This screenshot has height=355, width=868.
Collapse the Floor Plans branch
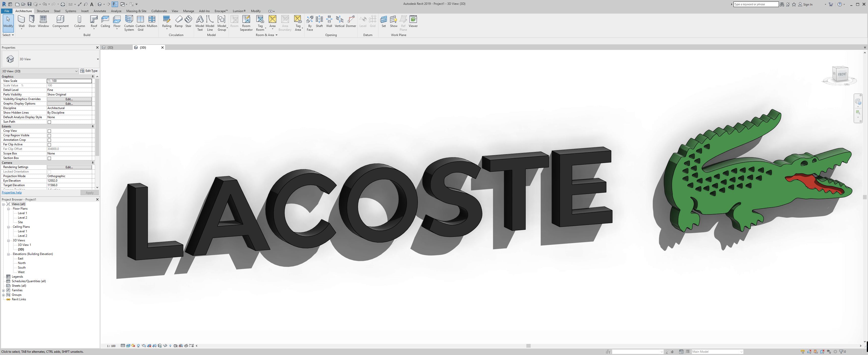tap(8, 209)
